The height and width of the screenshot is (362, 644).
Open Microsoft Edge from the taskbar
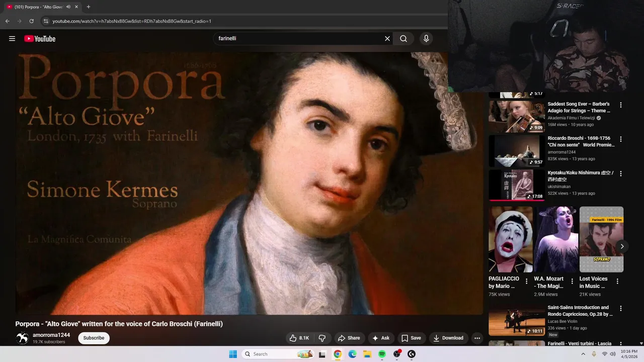[x=353, y=354]
